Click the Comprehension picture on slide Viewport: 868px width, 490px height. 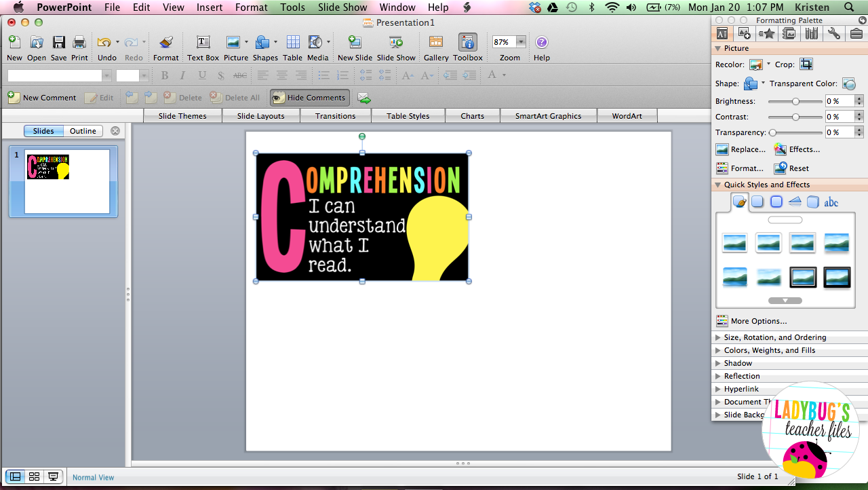[x=362, y=217]
